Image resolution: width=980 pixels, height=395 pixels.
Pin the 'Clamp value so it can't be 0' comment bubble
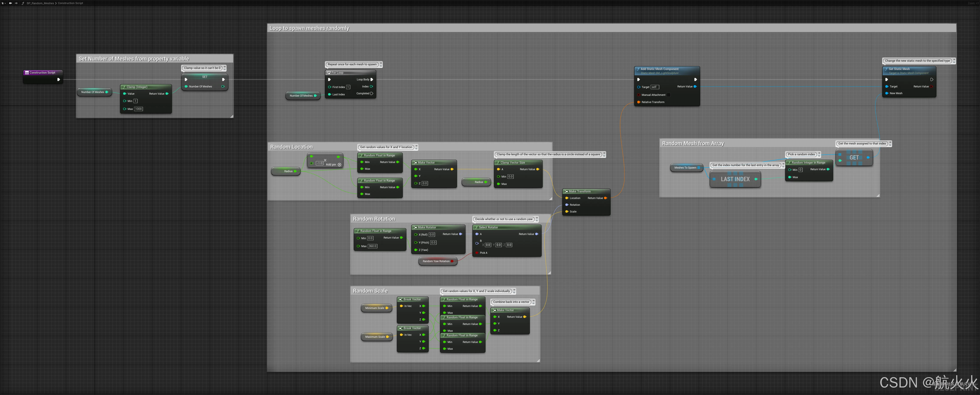coord(225,67)
